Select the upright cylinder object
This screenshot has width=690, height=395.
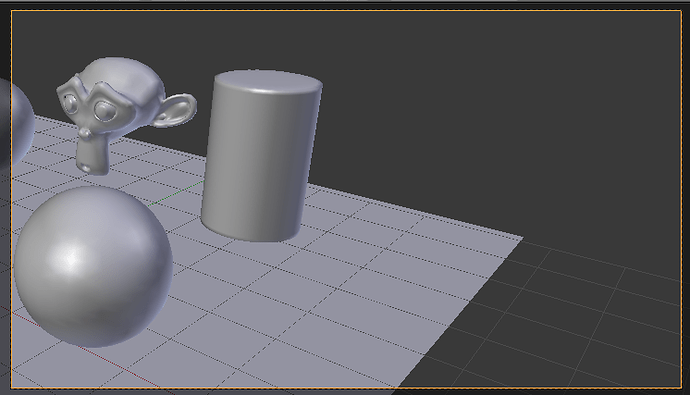pos(262,155)
